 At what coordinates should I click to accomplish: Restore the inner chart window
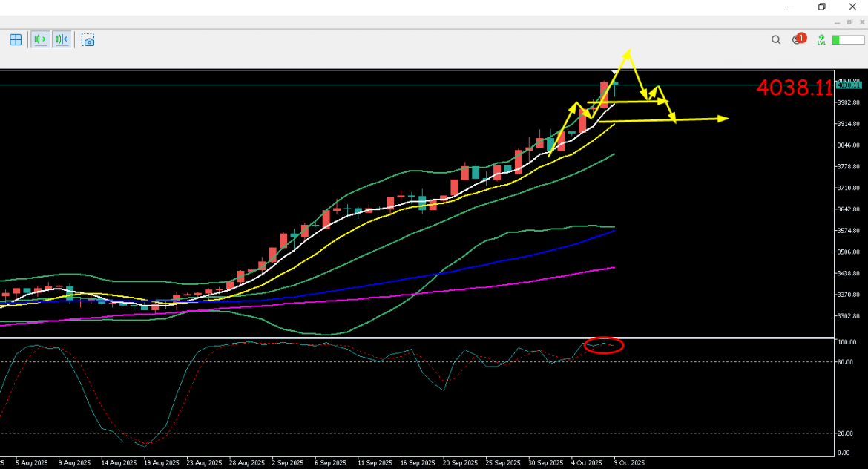point(849,22)
